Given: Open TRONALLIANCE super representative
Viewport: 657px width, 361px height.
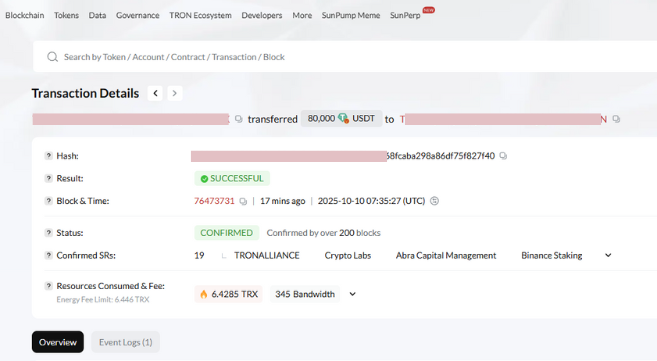Looking at the screenshot, I should (x=267, y=255).
